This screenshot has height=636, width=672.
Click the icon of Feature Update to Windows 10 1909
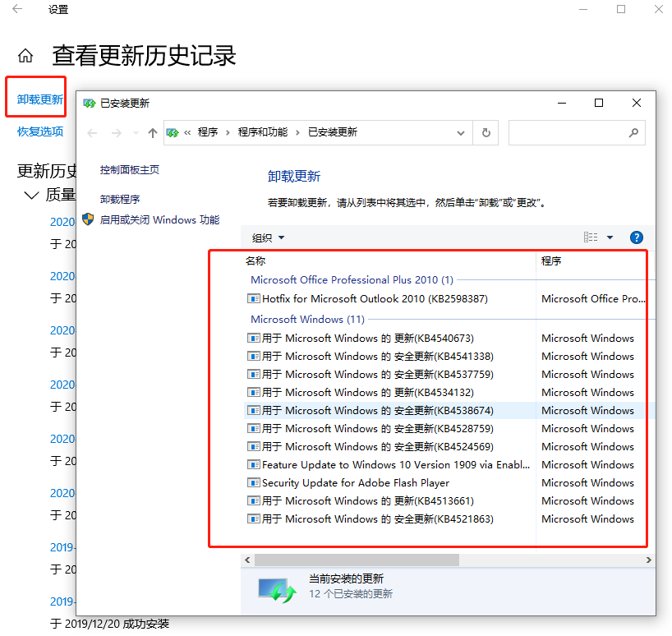coord(254,464)
